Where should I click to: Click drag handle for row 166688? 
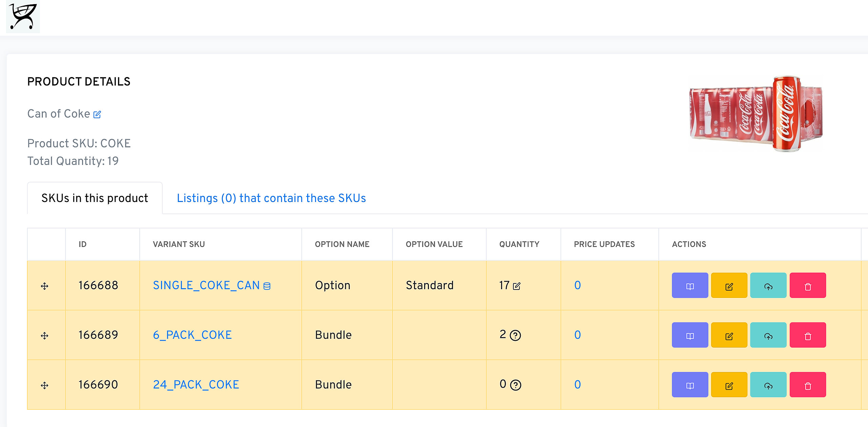(44, 286)
